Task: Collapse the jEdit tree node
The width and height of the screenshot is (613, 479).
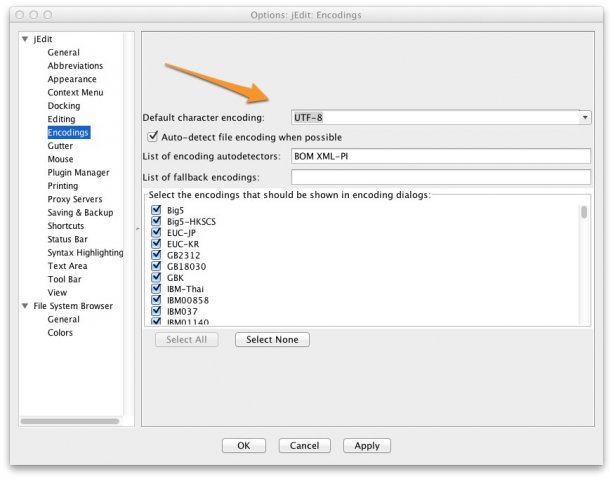Action: coord(25,39)
